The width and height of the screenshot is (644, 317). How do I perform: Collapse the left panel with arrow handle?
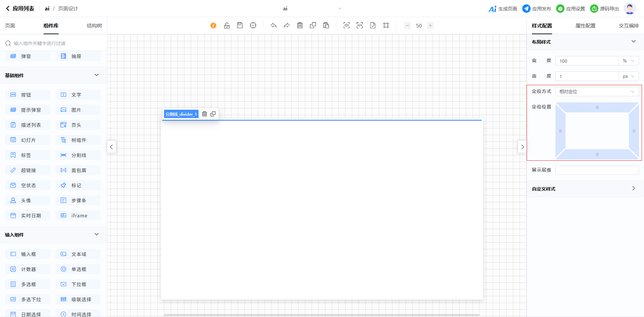(x=111, y=147)
